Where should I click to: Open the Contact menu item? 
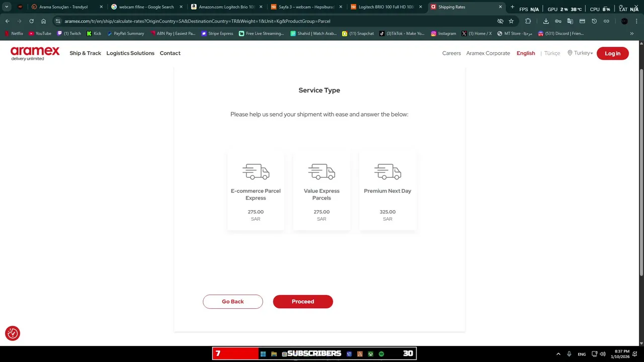click(170, 53)
